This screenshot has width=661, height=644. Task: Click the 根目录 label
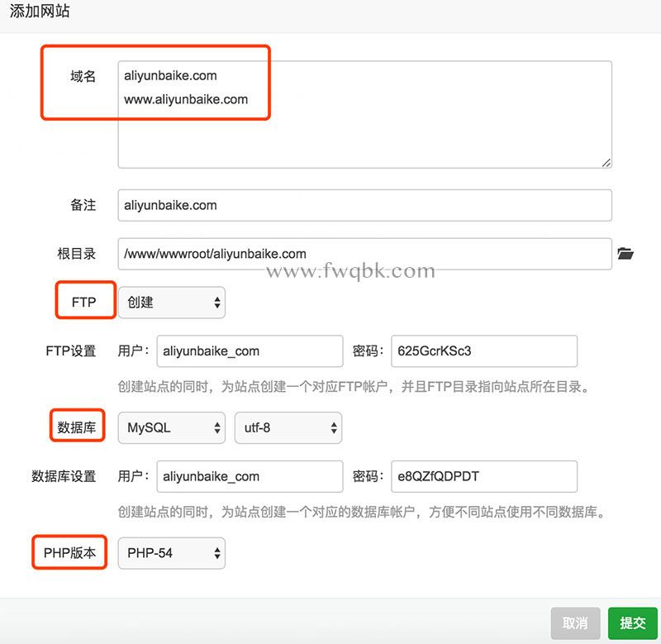pos(77,254)
